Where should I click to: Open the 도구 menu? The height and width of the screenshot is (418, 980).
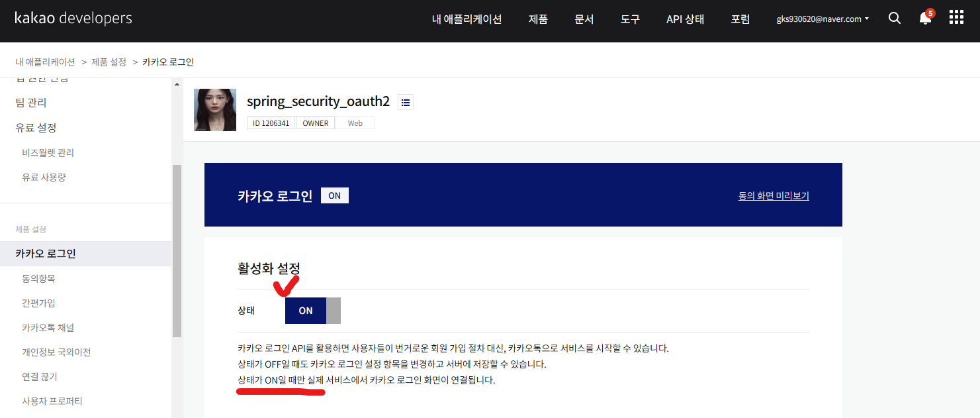click(x=630, y=19)
